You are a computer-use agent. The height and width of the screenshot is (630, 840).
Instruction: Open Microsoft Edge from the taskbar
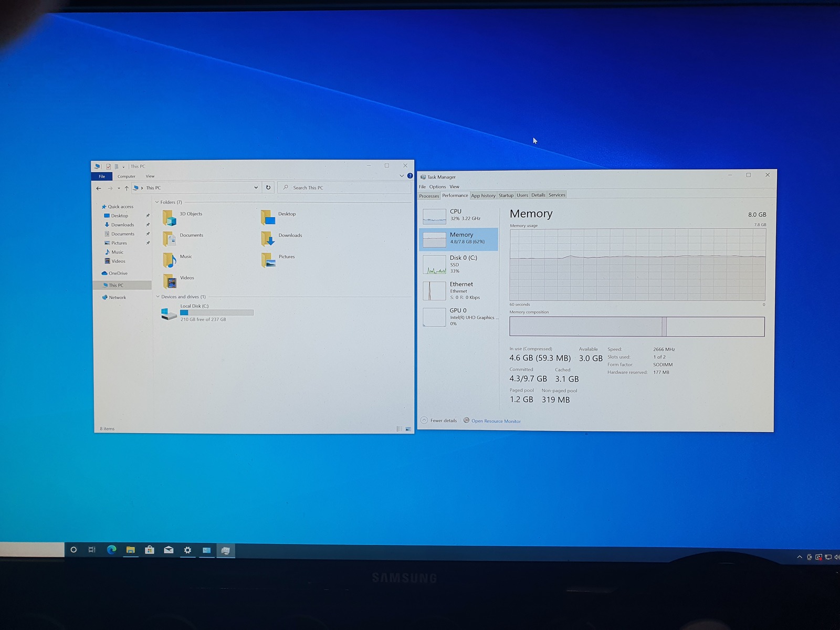[x=111, y=550]
